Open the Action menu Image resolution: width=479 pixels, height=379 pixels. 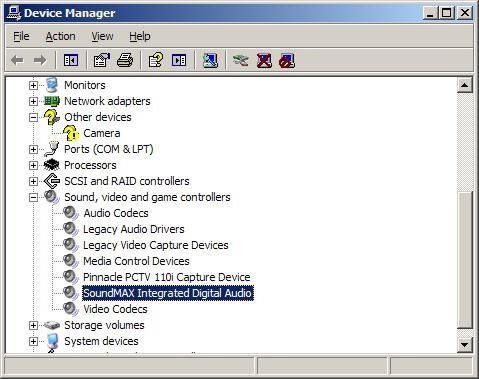pyautogui.click(x=60, y=36)
